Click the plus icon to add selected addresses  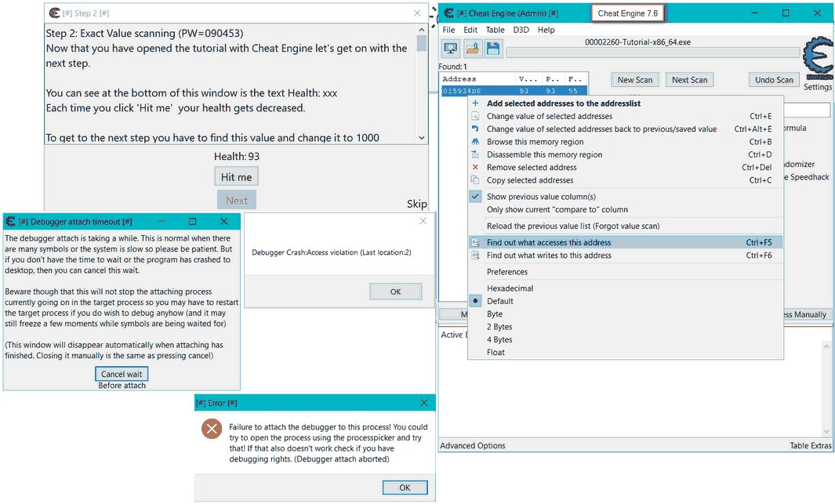pos(477,103)
